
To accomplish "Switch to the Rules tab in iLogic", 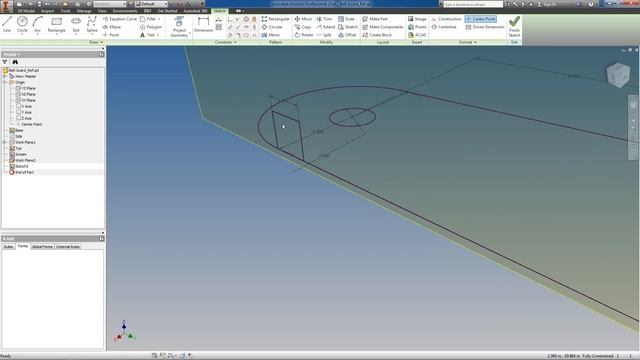I will 9,247.
